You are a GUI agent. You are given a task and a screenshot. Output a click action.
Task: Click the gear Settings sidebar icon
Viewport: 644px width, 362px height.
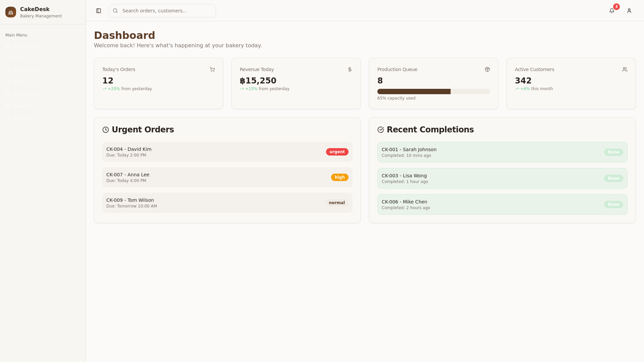8,118
